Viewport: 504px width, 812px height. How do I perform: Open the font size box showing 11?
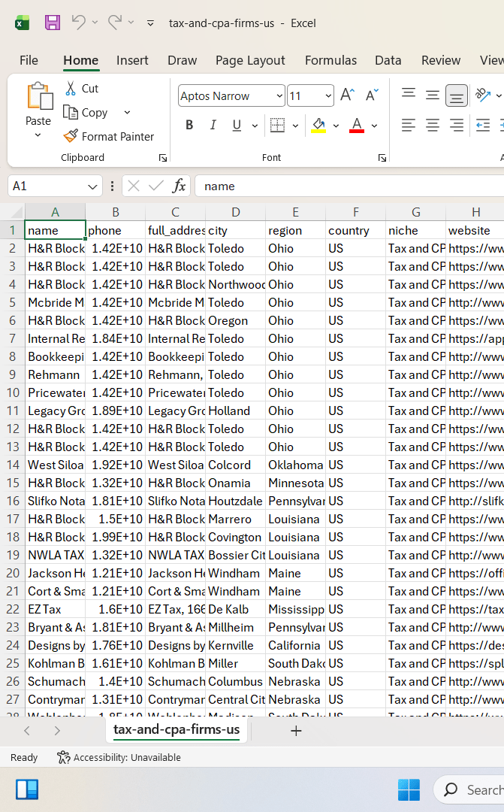(x=310, y=95)
